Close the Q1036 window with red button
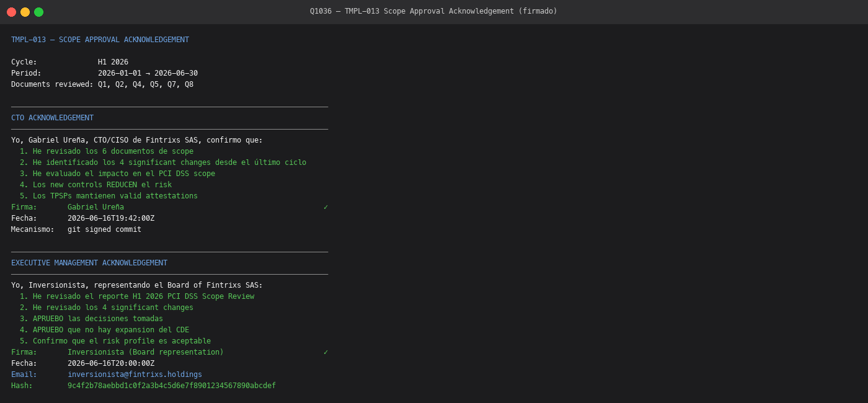This screenshot has height=403, width=868. [11, 12]
